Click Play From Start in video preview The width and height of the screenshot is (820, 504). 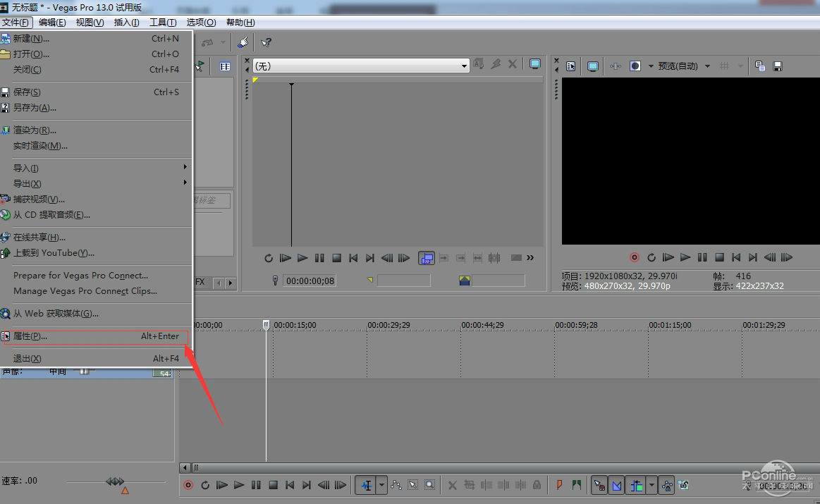click(x=668, y=257)
